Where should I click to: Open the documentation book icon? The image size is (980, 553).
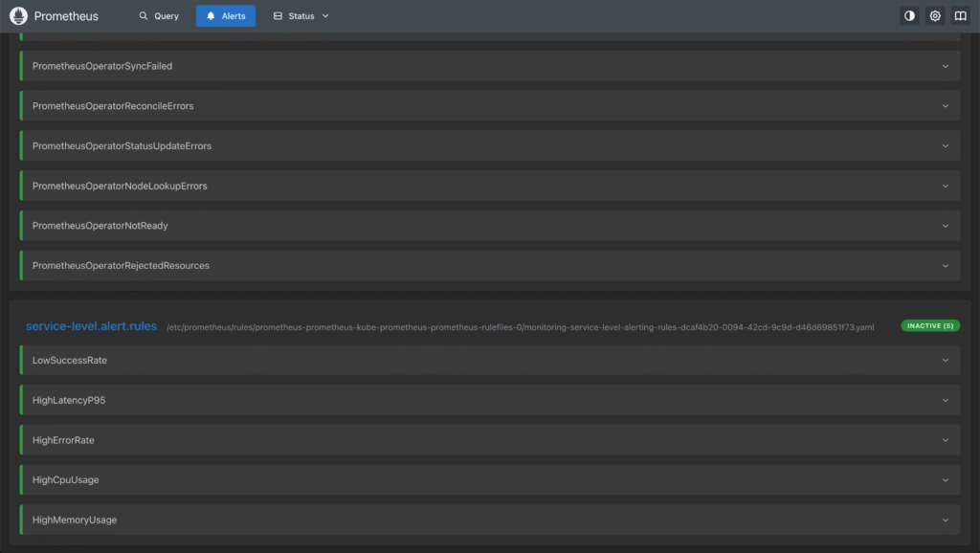click(x=960, y=16)
